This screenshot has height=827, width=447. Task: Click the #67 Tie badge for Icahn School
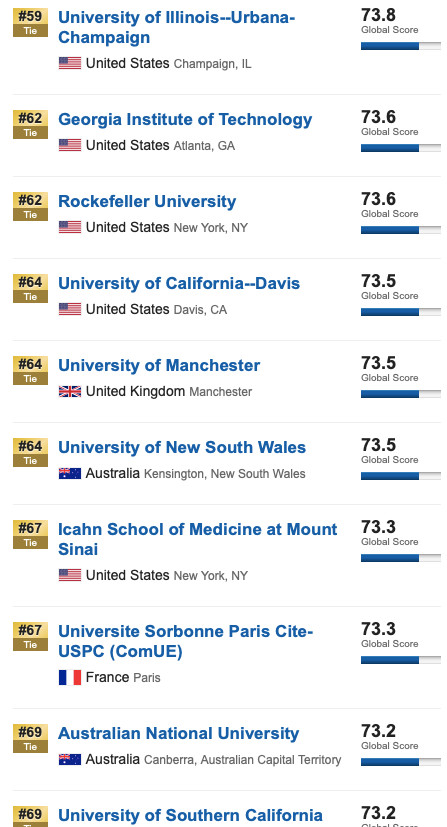point(31,534)
